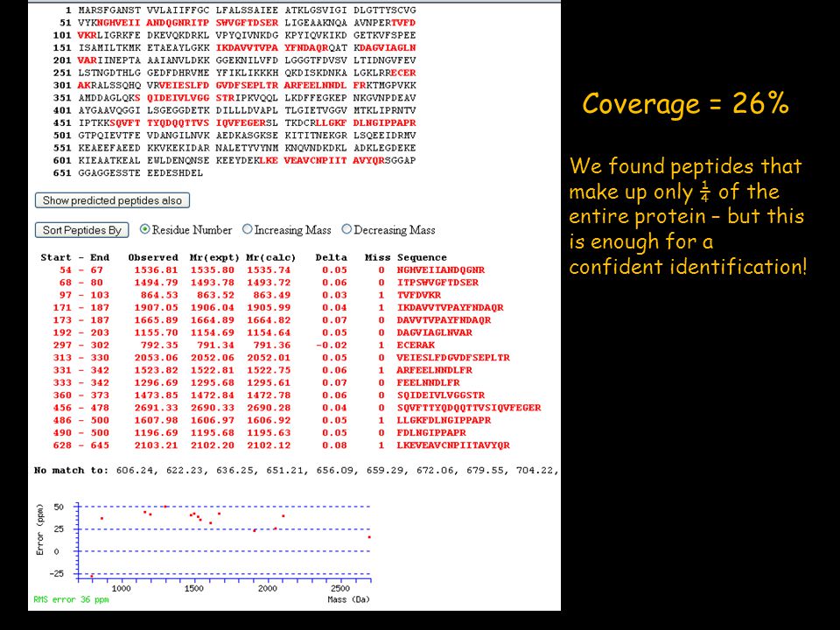840x630 pixels.
Task: Click peptide sequence LLGKFDLNGIPPAPR
Action: click(444, 420)
